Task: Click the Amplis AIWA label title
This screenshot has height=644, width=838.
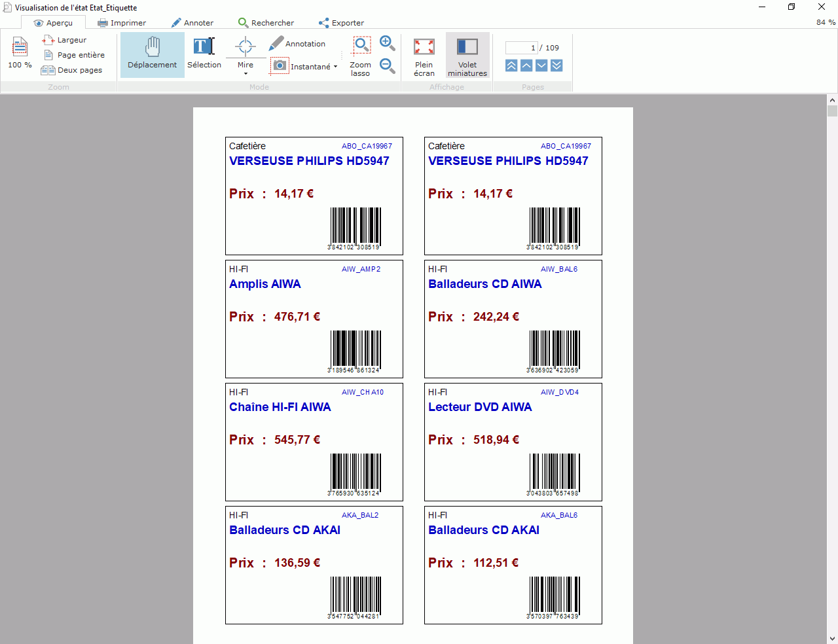Action: pyautogui.click(x=265, y=284)
